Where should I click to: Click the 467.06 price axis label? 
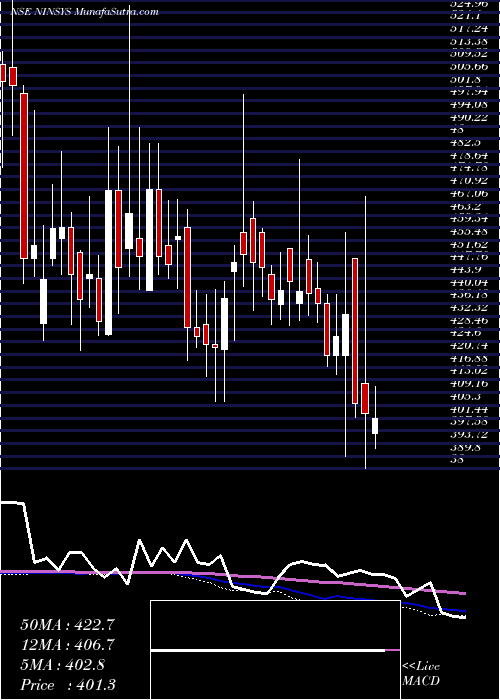(468, 193)
